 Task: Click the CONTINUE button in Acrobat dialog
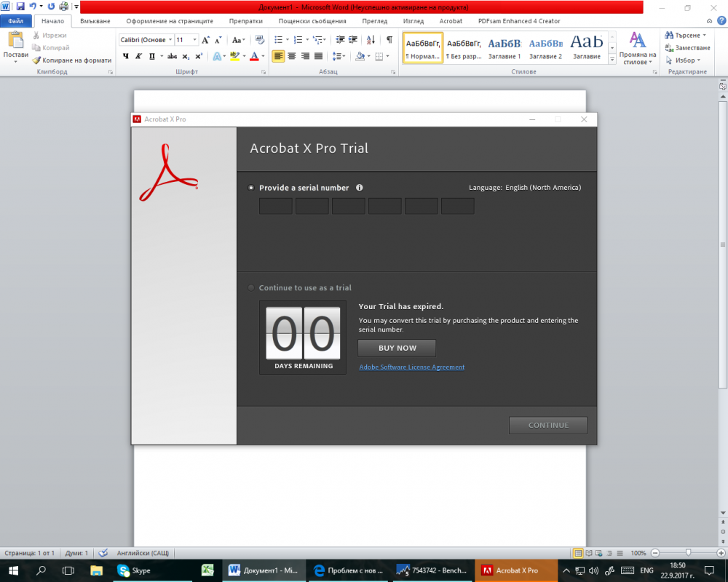tap(548, 425)
